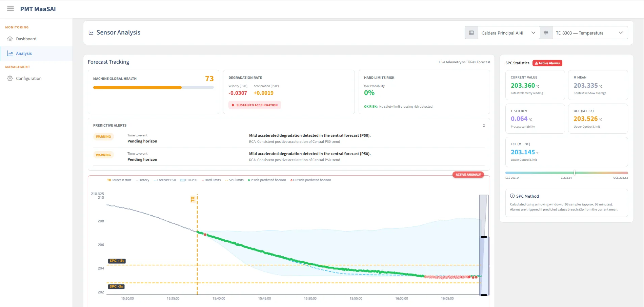
Task: Toggle Forecast P50 legend entry
Action: (165, 180)
